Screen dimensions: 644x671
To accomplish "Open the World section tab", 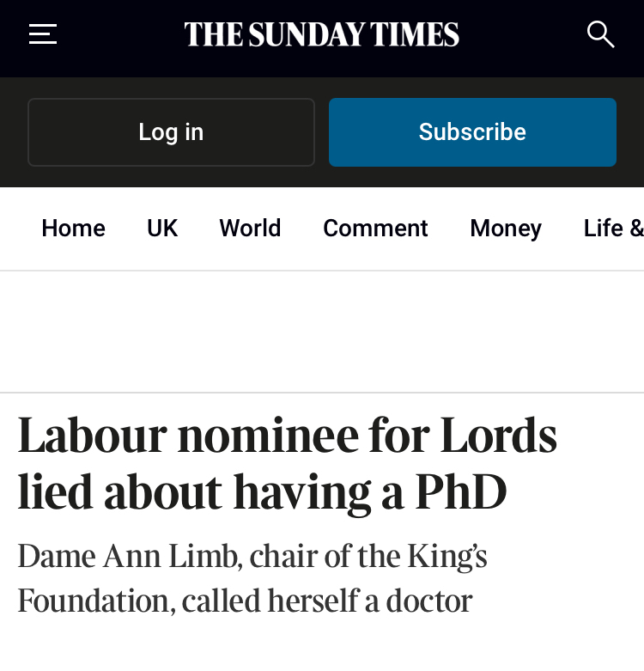I will (250, 229).
